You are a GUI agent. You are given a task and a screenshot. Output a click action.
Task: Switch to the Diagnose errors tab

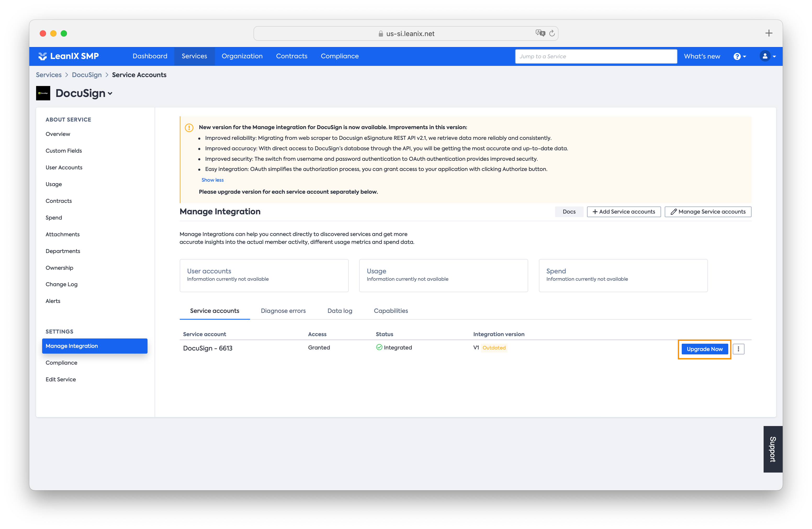(283, 311)
